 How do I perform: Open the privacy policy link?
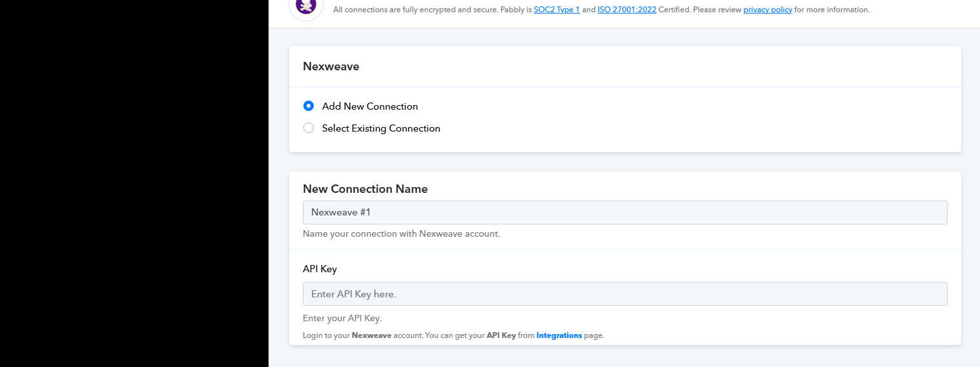(768, 10)
